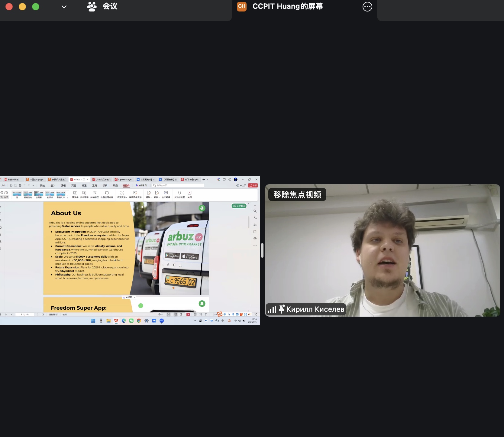Image resolution: width=504 pixels, height=437 pixels.
Task: Open the more options ellipsis button
Action: coord(367,7)
